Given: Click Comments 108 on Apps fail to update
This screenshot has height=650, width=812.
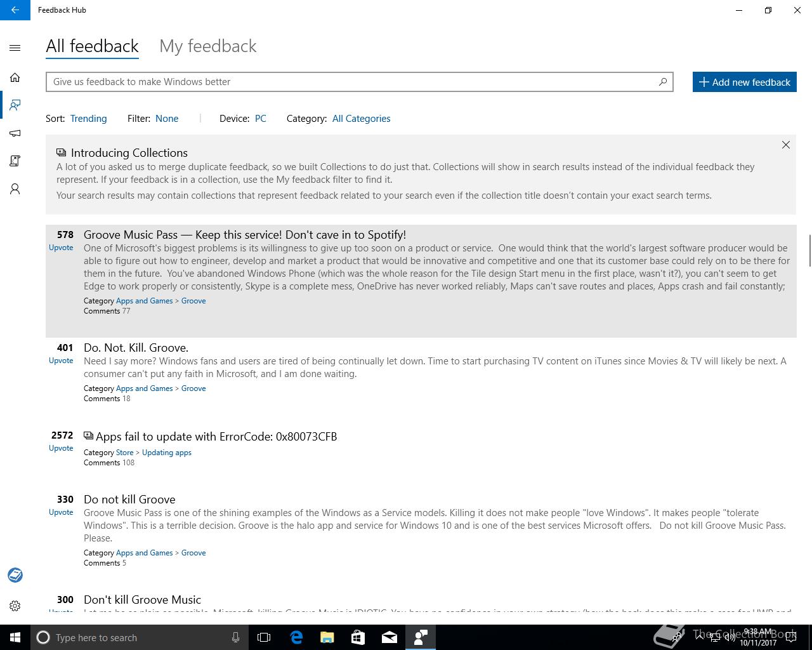Looking at the screenshot, I should (109, 463).
